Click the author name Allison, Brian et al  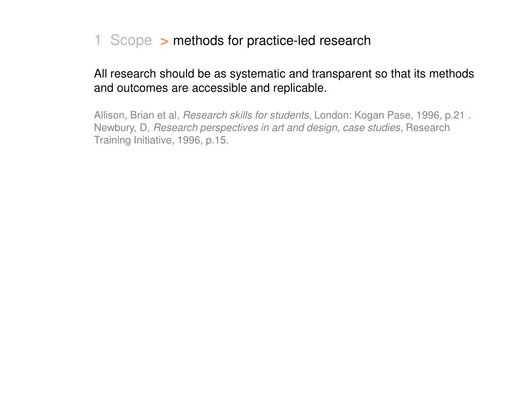136,115
